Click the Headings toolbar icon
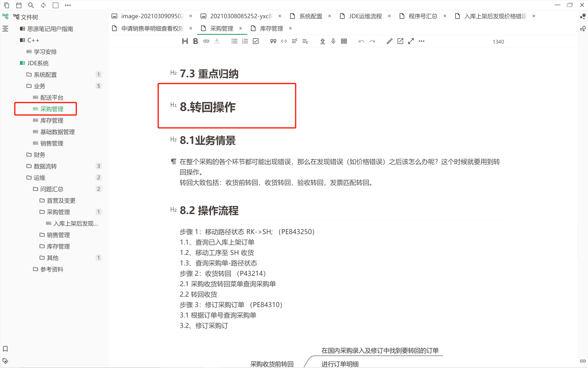Viewport: 588px width, 368px height. (185, 41)
